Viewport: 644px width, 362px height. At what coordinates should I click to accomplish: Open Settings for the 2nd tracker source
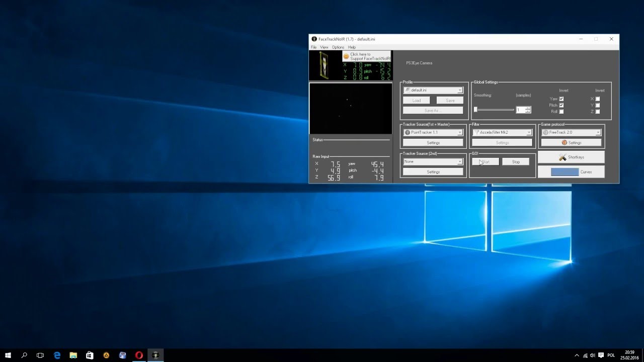pyautogui.click(x=433, y=172)
